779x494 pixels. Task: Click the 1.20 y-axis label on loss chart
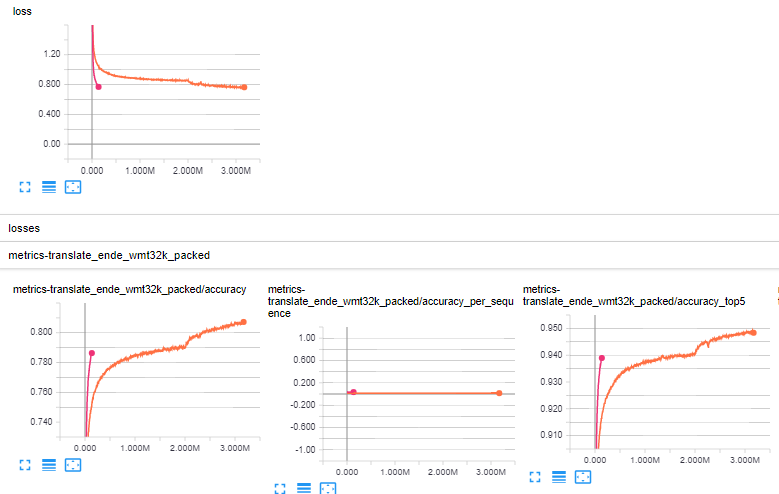(x=52, y=54)
